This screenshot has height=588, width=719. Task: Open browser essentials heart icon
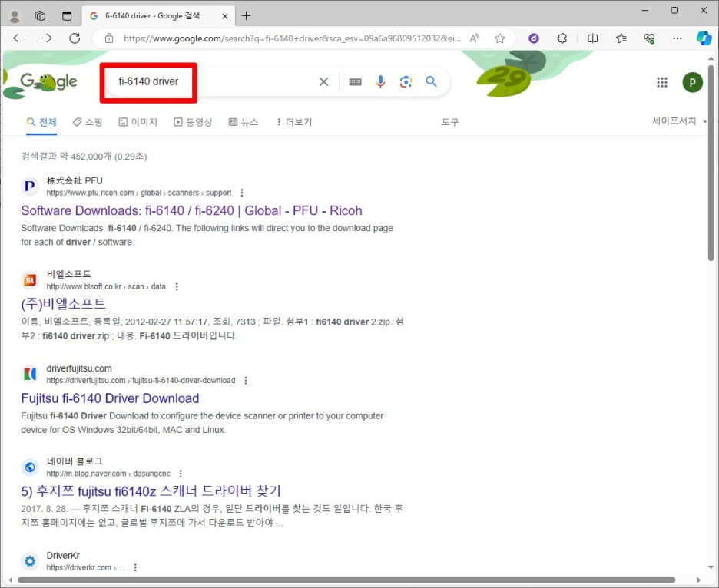pos(649,38)
